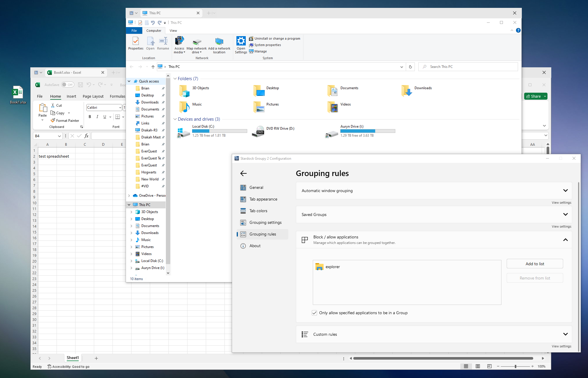Open Settings gear icon in Explorer ribbon

pos(241,45)
